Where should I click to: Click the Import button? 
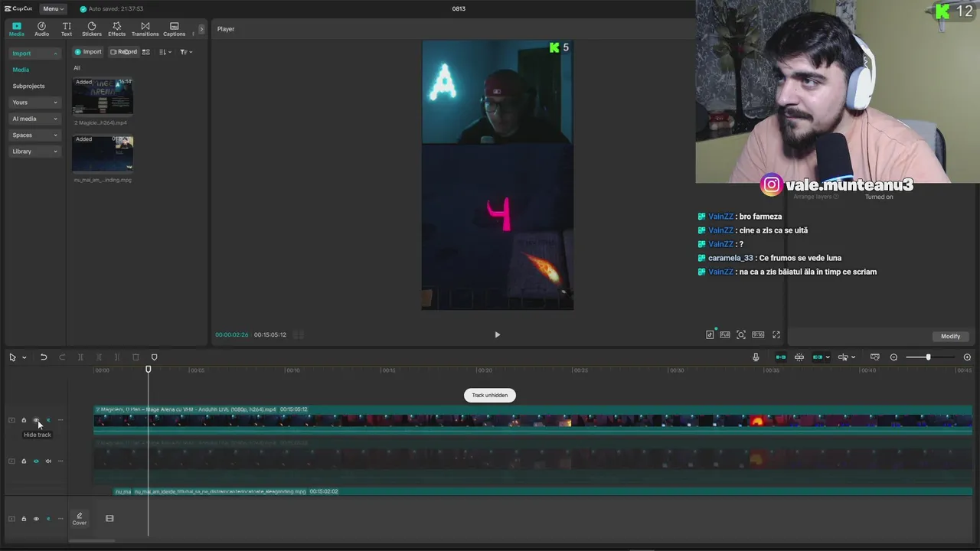88,52
